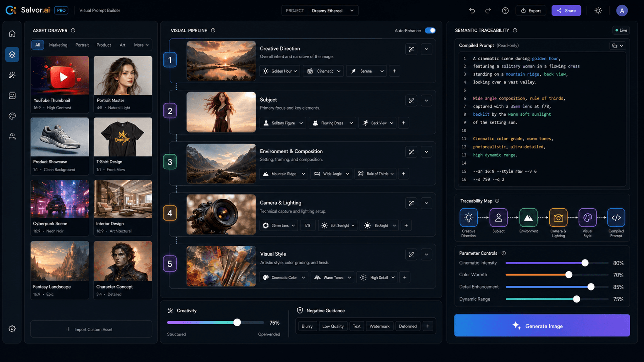This screenshot has height=362, width=644.
Task: Add a tag to Camera & Lighting row
Action: 406,225
